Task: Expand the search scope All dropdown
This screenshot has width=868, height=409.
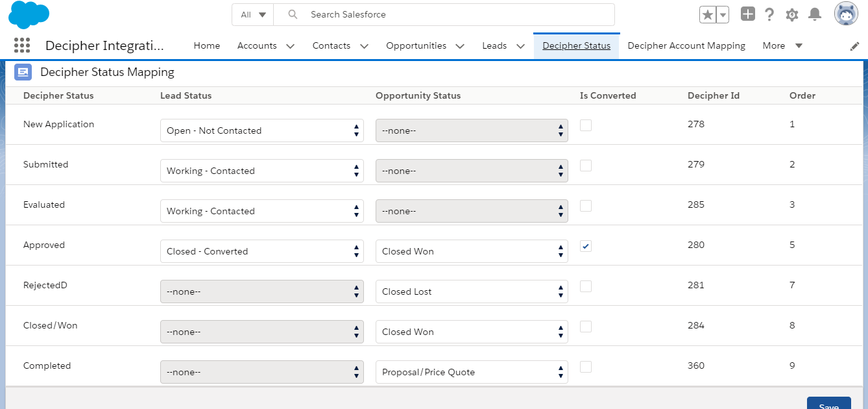Action: (x=253, y=14)
